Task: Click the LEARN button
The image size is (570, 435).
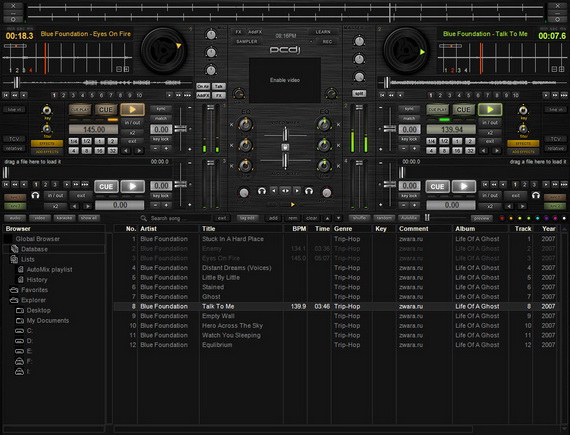Action: point(323,32)
